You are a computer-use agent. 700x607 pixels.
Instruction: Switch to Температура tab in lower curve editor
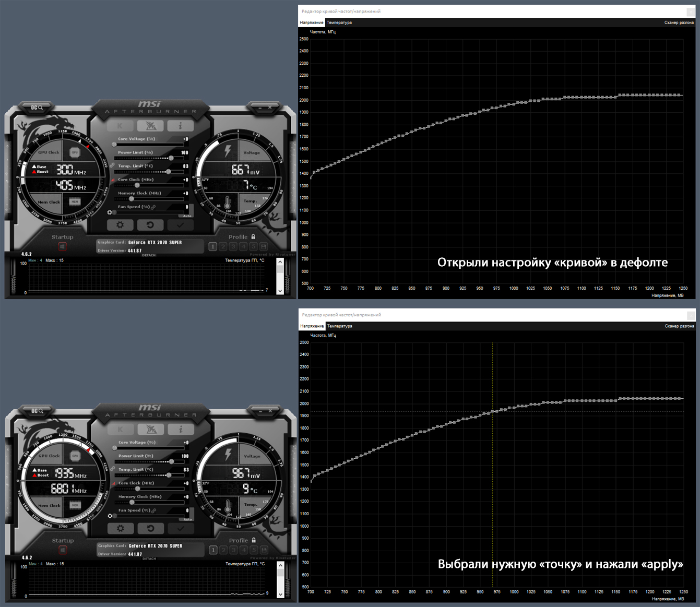pyautogui.click(x=340, y=326)
